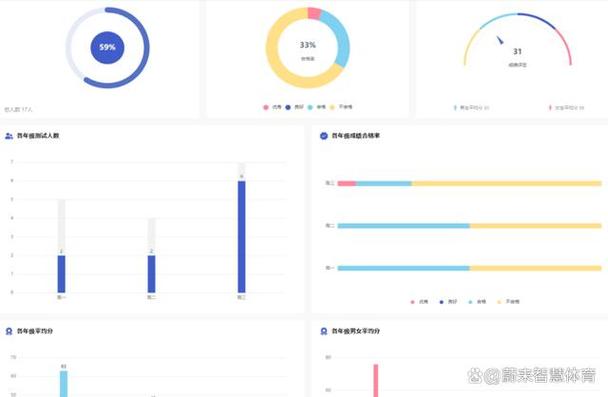608x397 pixels.
Task: Click the 高二 row label in the pass-rate chart
Action: (x=330, y=225)
